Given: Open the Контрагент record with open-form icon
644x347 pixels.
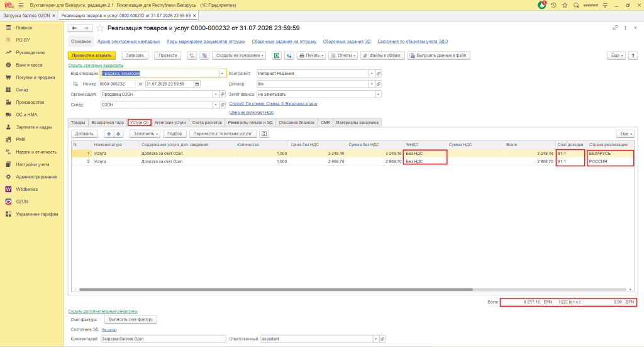Looking at the screenshot, I should click(x=379, y=74).
